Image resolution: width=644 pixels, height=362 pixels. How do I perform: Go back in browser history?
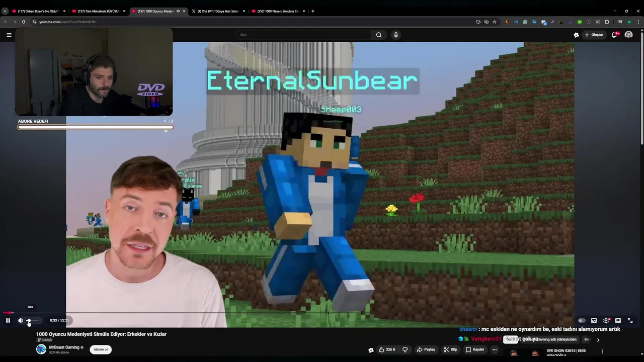pos(6,22)
